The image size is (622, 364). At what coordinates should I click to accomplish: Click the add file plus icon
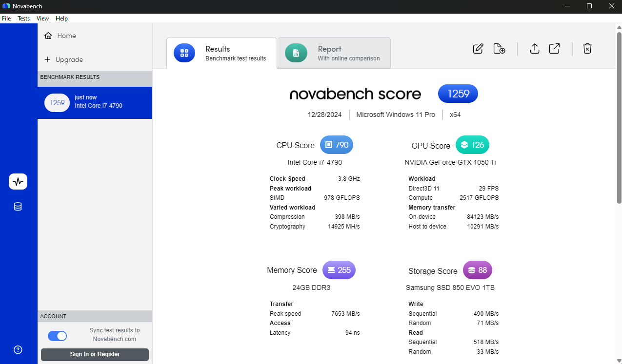499,49
